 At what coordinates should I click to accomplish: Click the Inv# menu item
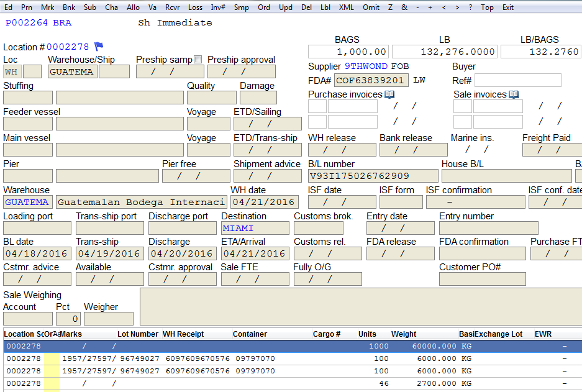[218, 7]
